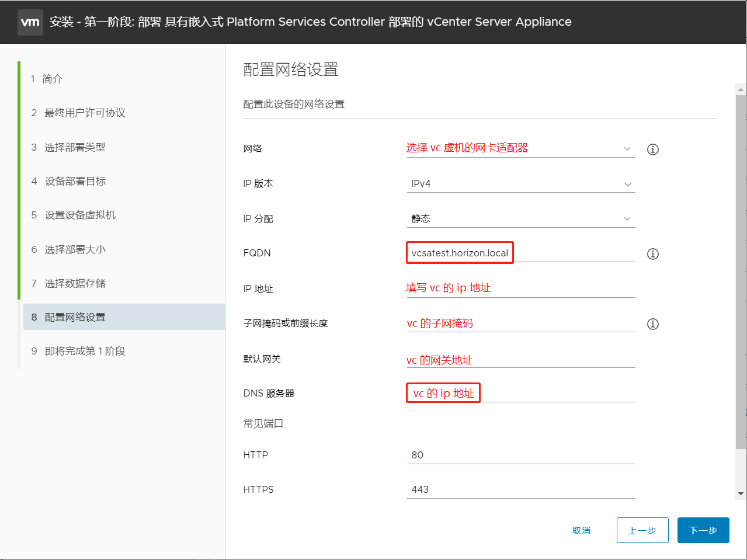The width and height of the screenshot is (747, 560).
Task: Open info icon next to 网络 dropdown
Action: click(x=653, y=149)
